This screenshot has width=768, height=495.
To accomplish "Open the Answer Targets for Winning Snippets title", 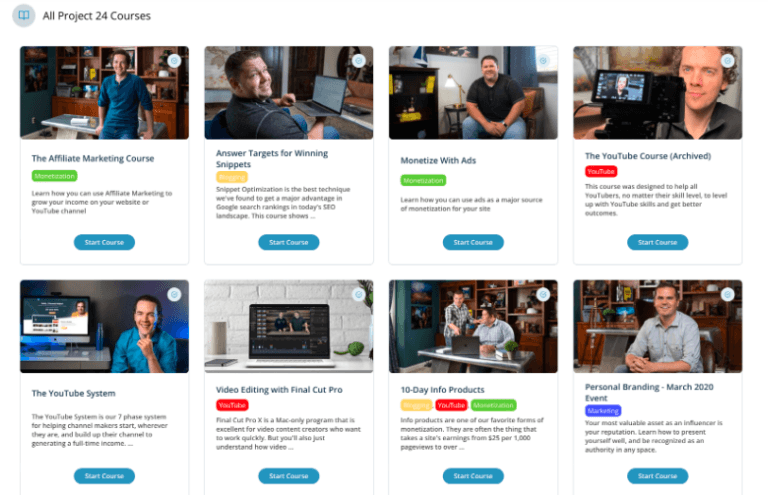I will click(272, 159).
